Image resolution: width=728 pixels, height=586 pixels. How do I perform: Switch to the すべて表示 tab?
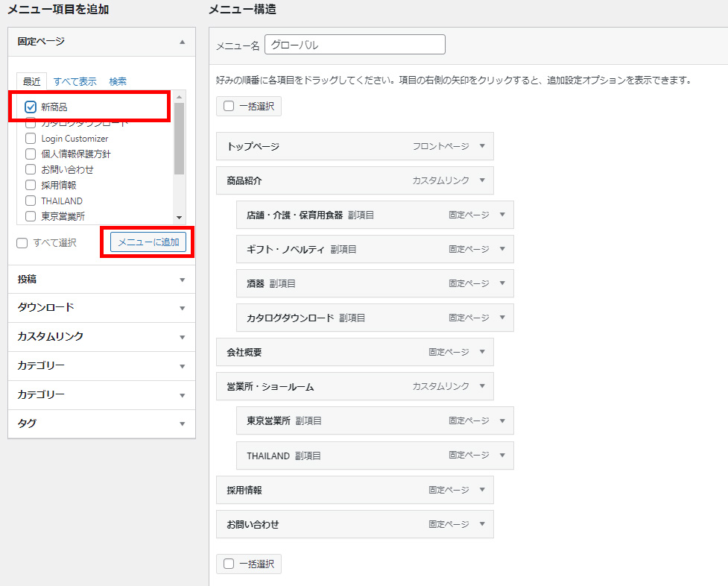tap(75, 81)
